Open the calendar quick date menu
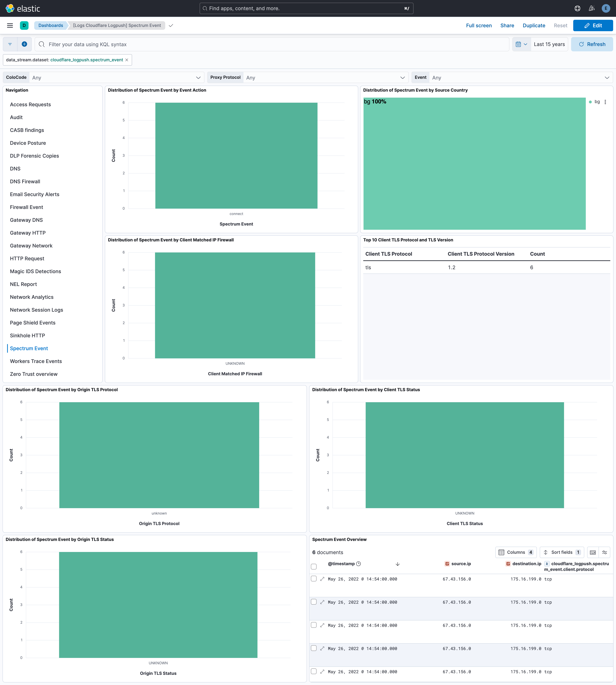616x685 pixels. tap(521, 44)
